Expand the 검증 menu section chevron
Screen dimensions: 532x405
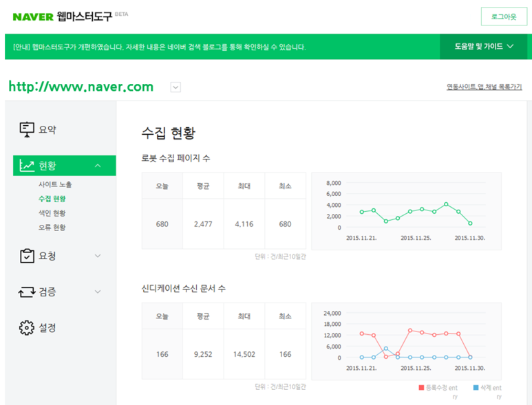click(x=98, y=292)
